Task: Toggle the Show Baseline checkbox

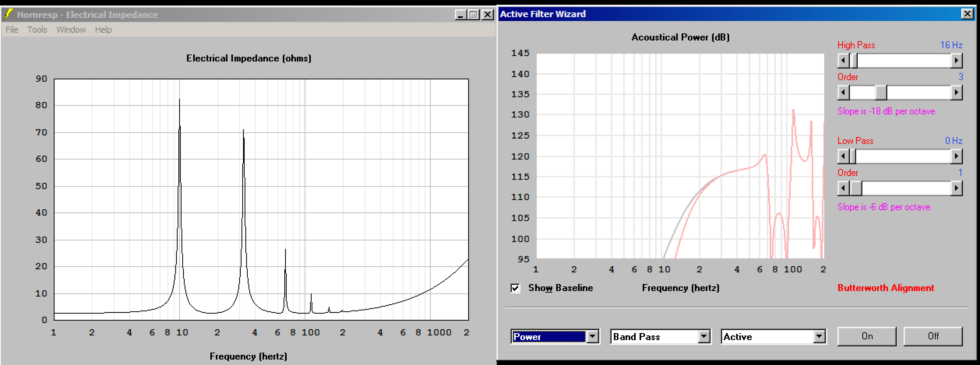Action: point(515,288)
